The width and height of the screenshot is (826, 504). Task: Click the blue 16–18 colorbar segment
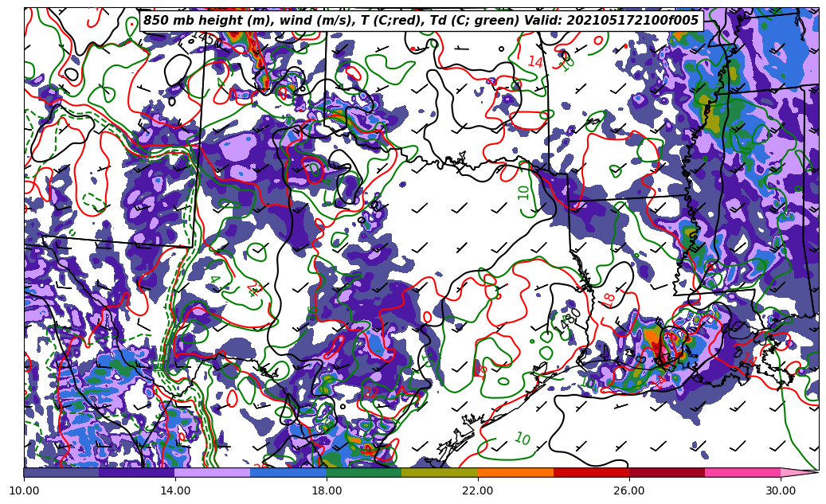point(288,472)
